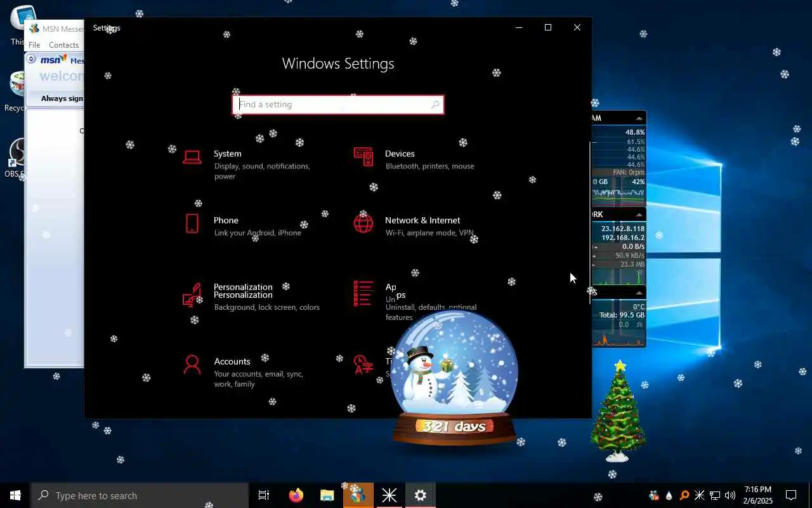Open the System settings laptop icon

[192, 156]
